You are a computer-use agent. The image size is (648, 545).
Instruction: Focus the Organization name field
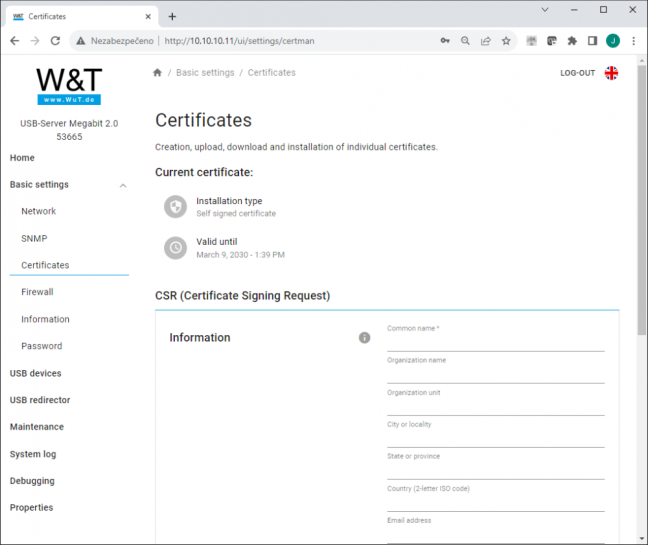[x=496, y=375]
